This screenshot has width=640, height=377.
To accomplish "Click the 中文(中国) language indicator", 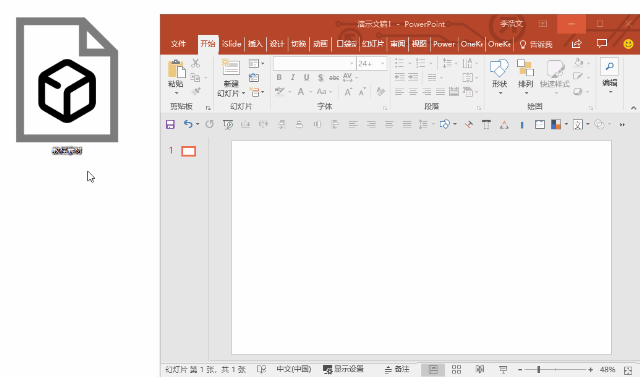I will pos(294,369).
